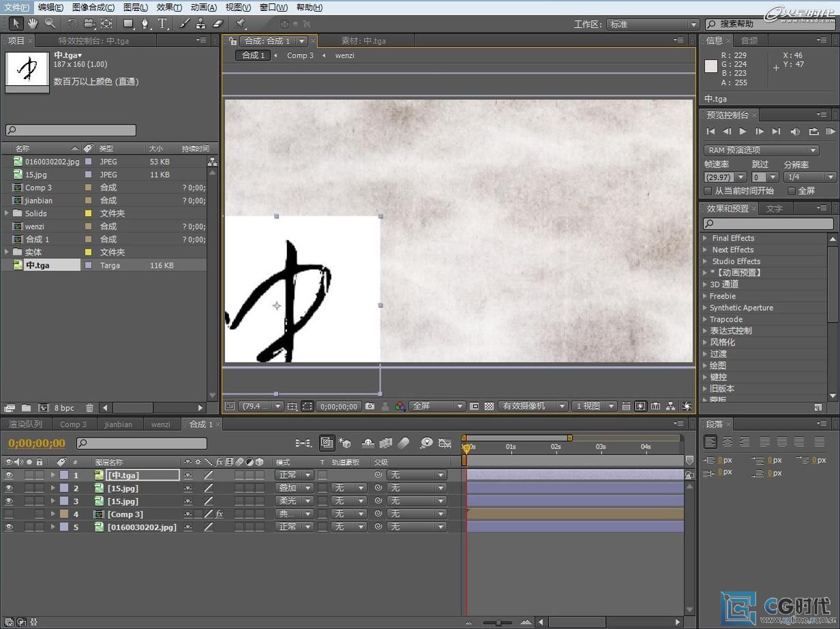Select the Horizontal Type tool
This screenshot has width=840, height=629.
(x=162, y=23)
